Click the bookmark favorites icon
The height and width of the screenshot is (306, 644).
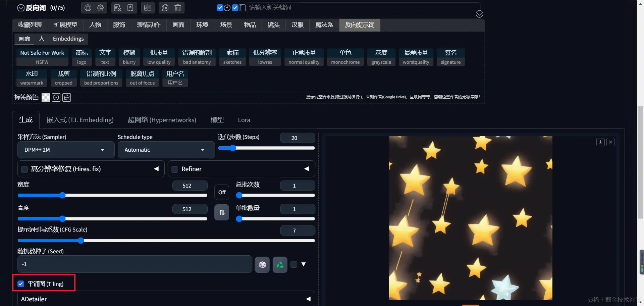pos(130,8)
